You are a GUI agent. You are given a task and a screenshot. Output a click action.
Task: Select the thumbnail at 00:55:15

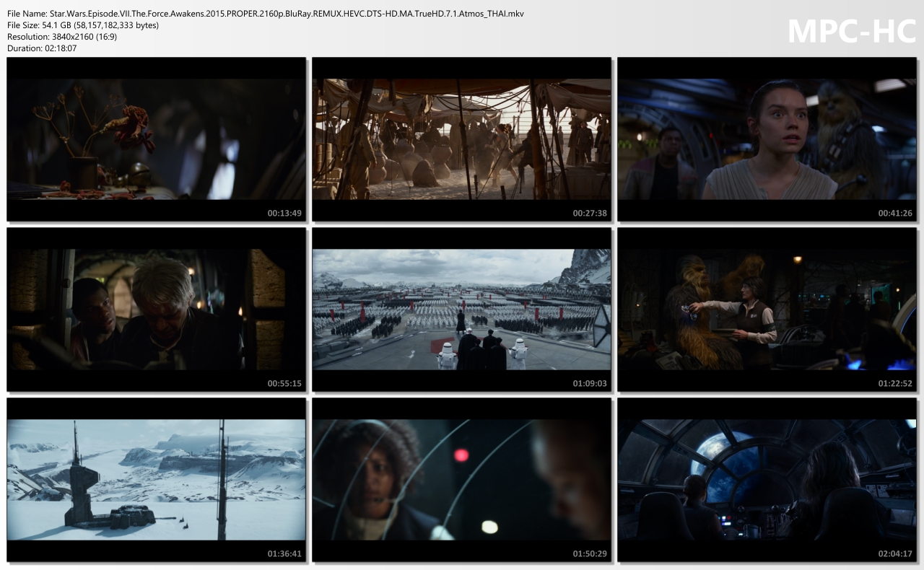coord(157,310)
